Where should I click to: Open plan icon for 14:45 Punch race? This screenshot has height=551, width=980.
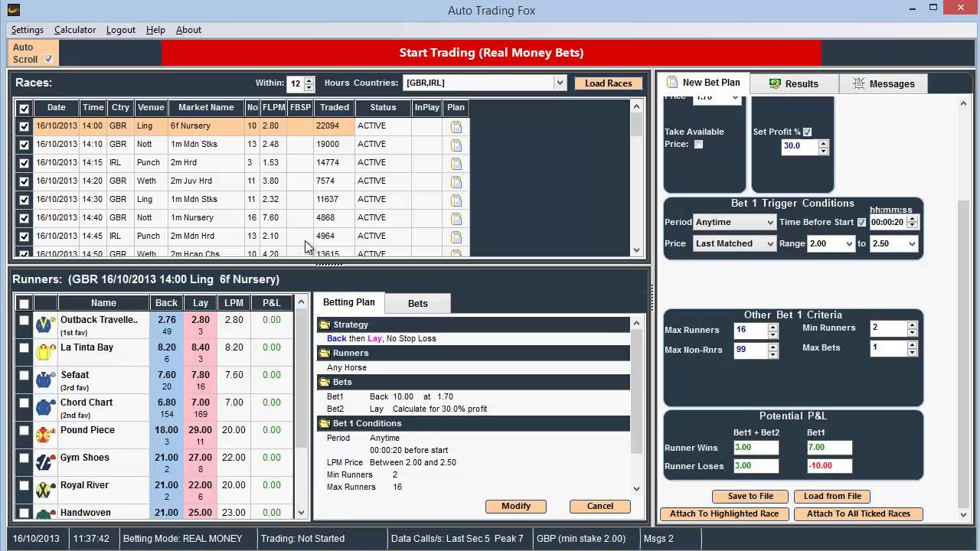pos(456,237)
